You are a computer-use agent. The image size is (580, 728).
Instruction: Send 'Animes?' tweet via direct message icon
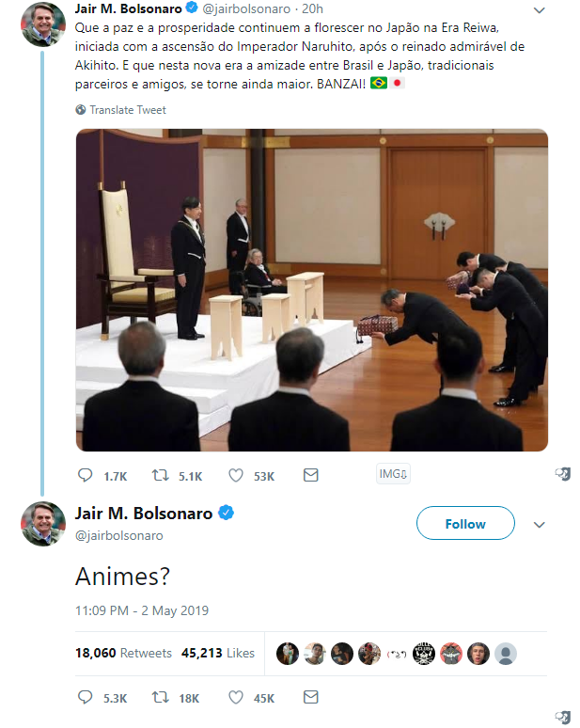(x=311, y=698)
